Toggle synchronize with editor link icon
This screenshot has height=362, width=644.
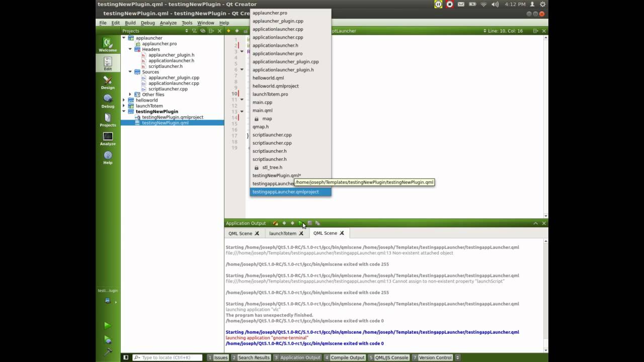203,31
